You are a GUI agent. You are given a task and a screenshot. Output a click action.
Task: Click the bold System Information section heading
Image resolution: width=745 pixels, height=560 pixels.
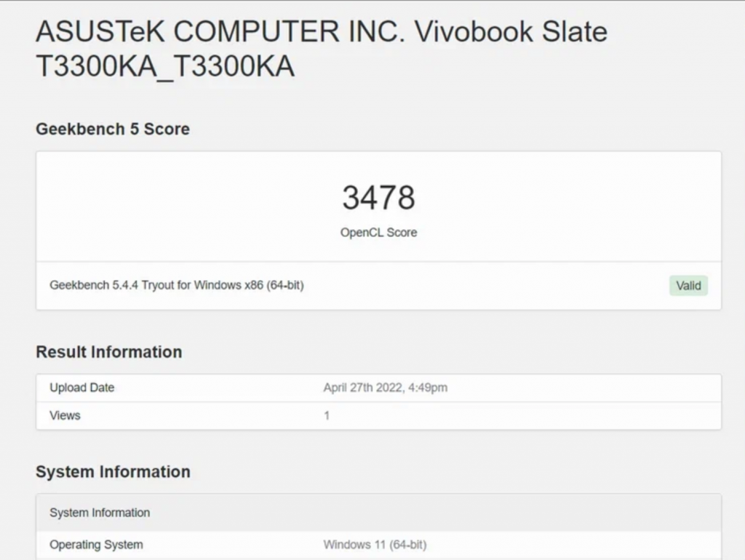pos(113,472)
